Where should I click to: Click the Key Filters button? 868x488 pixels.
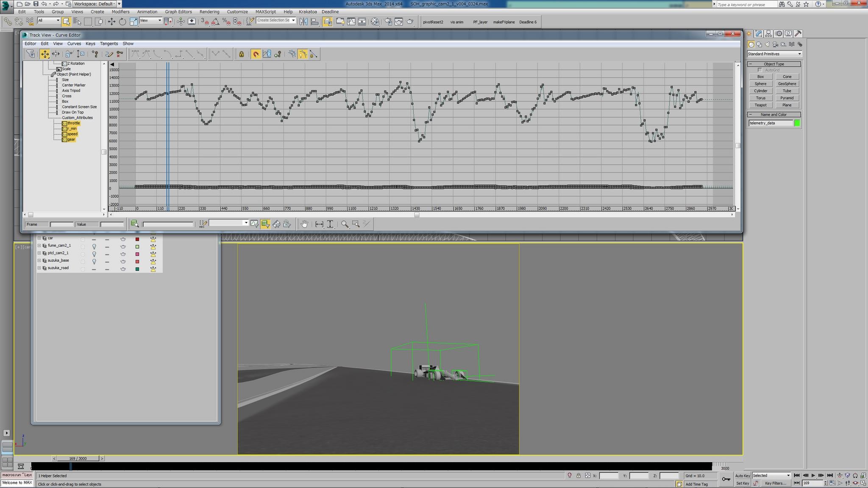776,483
